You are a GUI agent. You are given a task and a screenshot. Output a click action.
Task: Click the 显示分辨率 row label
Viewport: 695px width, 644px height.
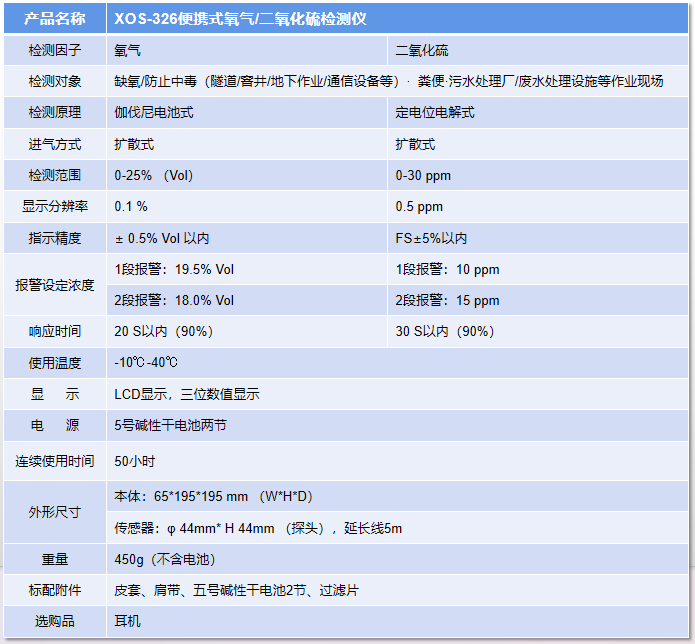click(x=55, y=207)
